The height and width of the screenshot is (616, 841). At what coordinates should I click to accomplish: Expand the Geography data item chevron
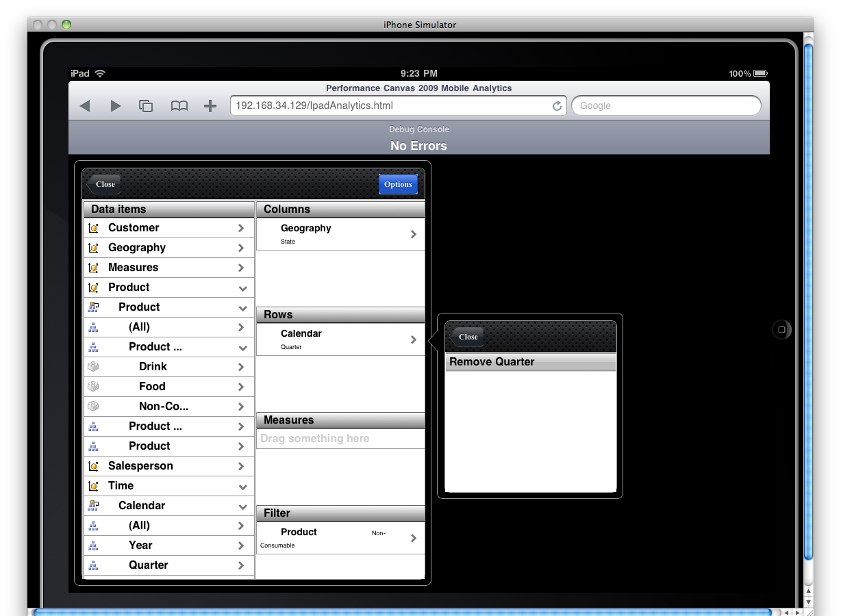pyautogui.click(x=241, y=248)
